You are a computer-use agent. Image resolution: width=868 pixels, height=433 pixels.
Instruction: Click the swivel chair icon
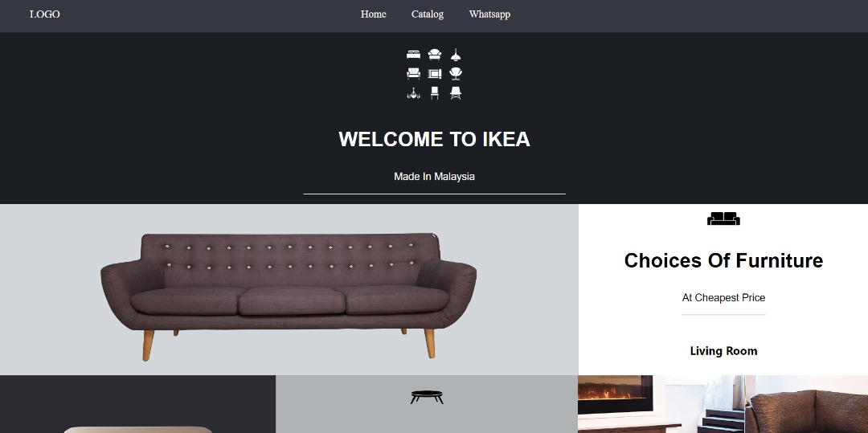point(456,74)
